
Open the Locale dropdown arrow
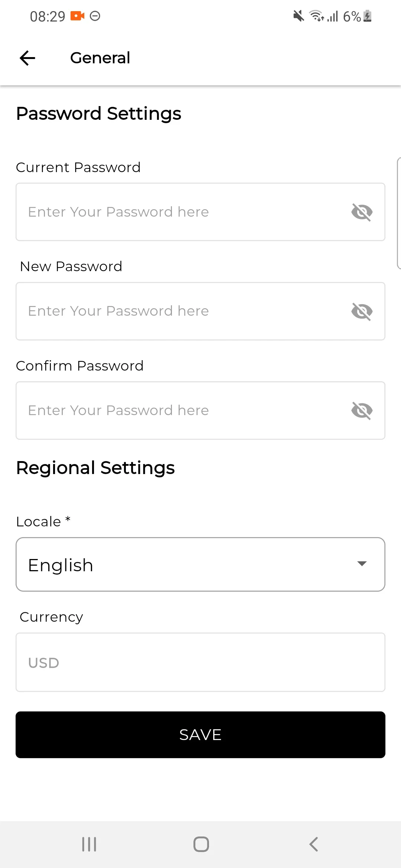coord(362,564)
